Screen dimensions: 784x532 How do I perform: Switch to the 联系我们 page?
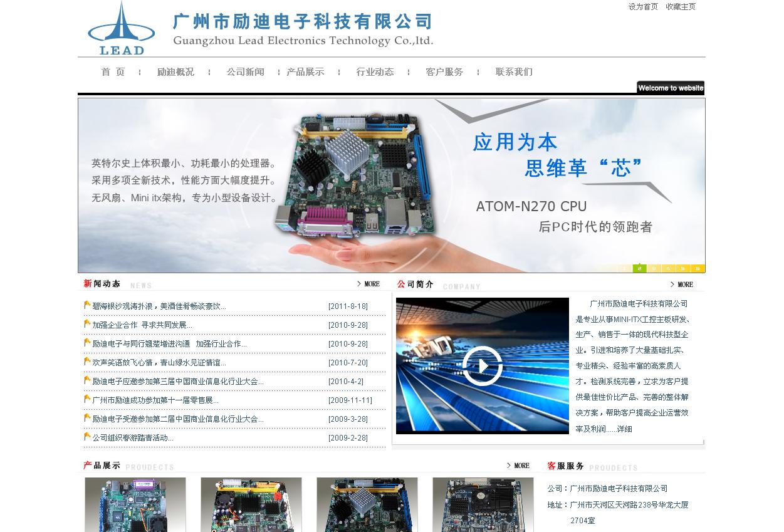coord(513,72)
